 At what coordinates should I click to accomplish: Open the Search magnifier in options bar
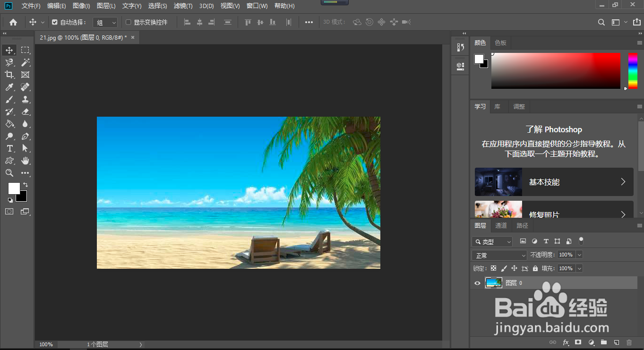pos(601,22)
